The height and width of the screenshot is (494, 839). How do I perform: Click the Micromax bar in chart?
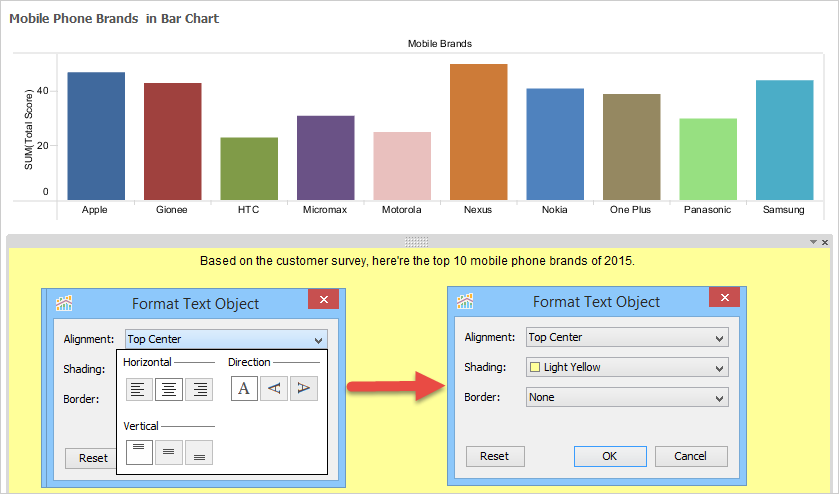pyautogui.click(x=326, y=158)
